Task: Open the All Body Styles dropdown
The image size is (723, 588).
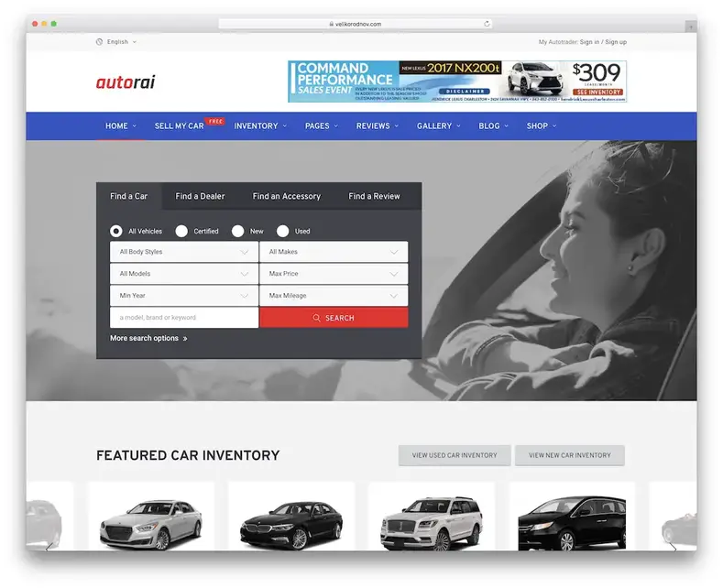Action: pyautogui.click(x=184, y=252)
